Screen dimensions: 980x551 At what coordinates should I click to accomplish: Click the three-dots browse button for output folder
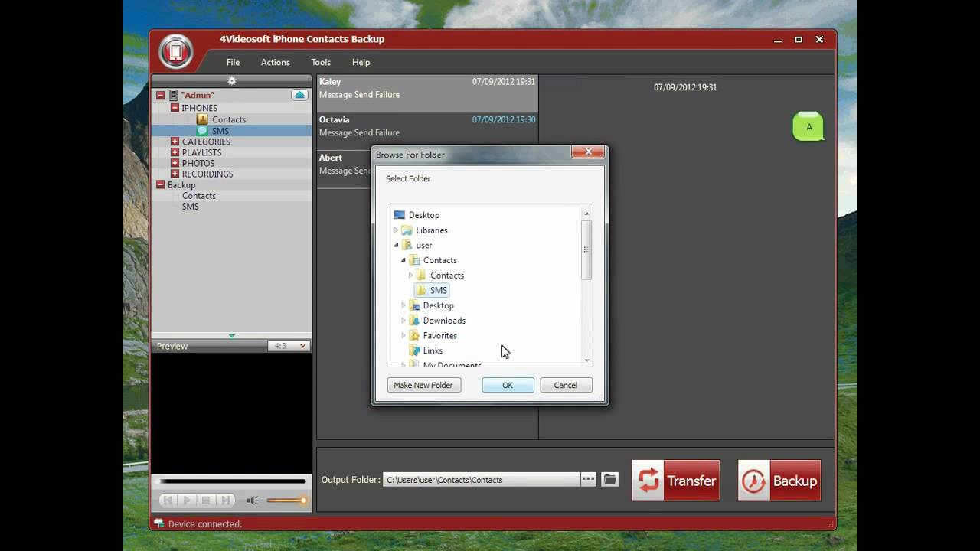point(588,479)
